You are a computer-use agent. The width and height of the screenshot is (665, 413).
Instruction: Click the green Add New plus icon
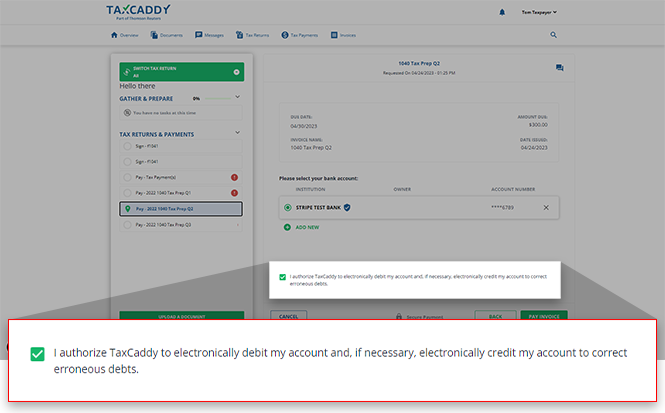288,227
